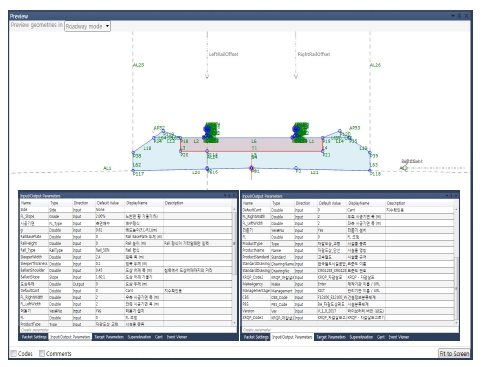This screenshot has width=482, height=367.
Task: Select the RailHeight parameter row
Action: (126, 243)
